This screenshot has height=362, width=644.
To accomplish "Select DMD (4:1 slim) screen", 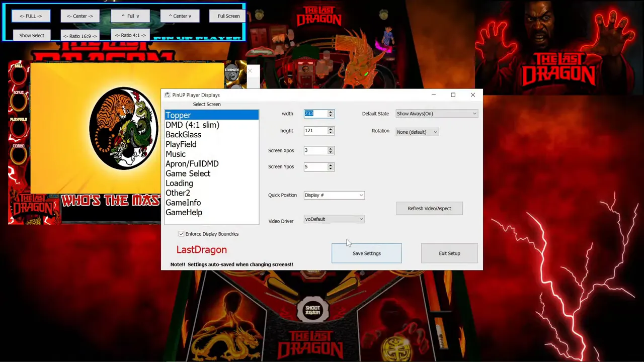I will coord(211,125).
